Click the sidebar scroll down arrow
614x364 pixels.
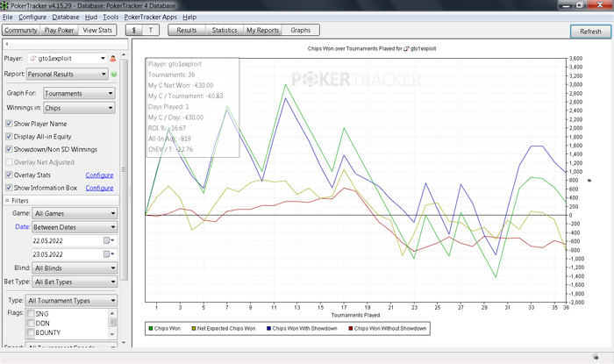(x=124, y=342)
